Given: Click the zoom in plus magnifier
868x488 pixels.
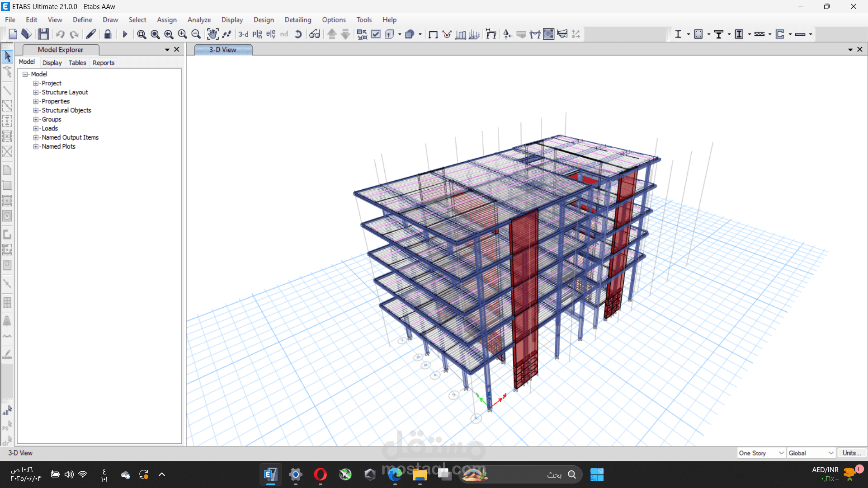Looking at the screenshot, I should click(x=182, y=34).
